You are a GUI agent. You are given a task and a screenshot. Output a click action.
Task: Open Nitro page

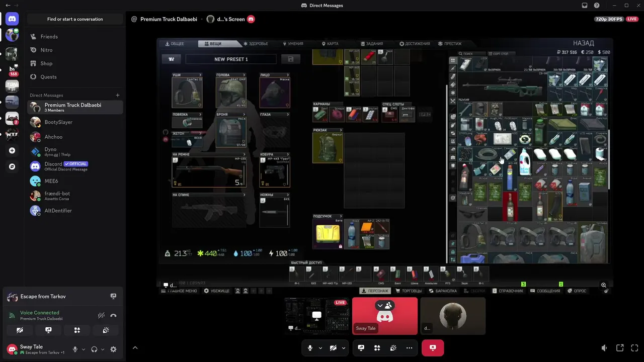[x=75, y=50]
